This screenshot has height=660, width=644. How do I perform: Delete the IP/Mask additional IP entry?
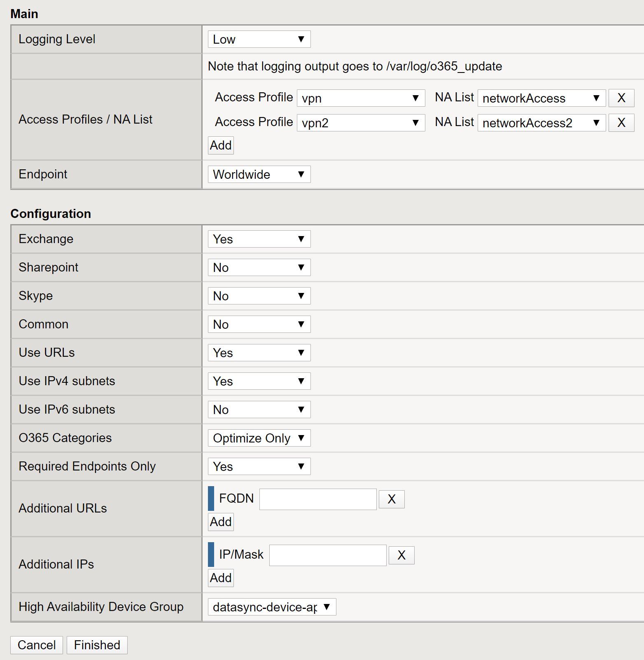click(401, 555)
